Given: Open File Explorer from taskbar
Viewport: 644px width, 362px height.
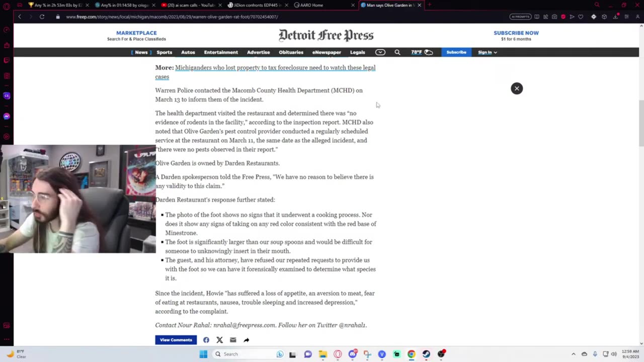Looking at the screenshot, I should pos(323,354).
